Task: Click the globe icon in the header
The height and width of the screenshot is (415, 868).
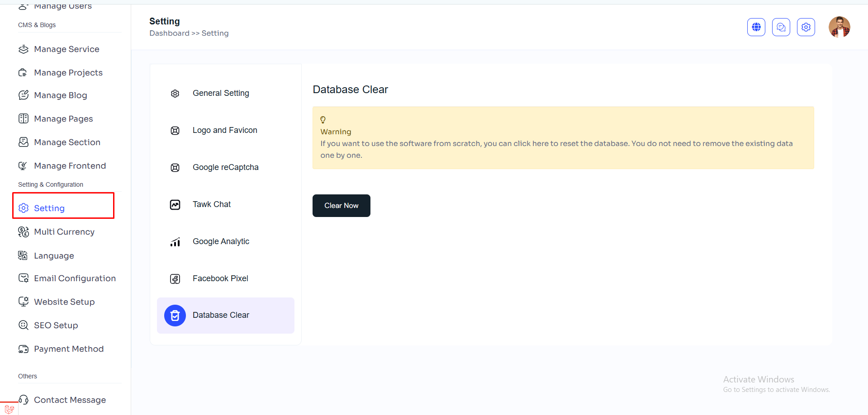Action: tap(756, 27)
